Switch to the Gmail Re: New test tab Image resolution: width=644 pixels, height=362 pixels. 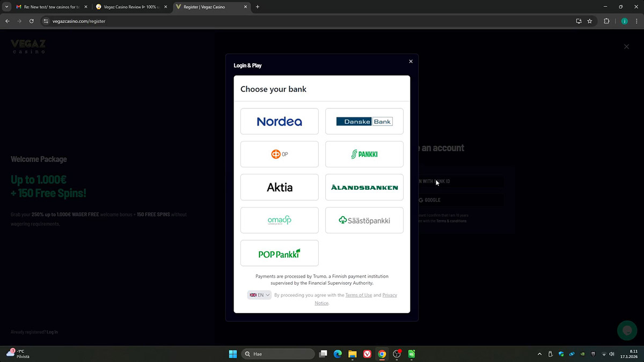point(48,7)
